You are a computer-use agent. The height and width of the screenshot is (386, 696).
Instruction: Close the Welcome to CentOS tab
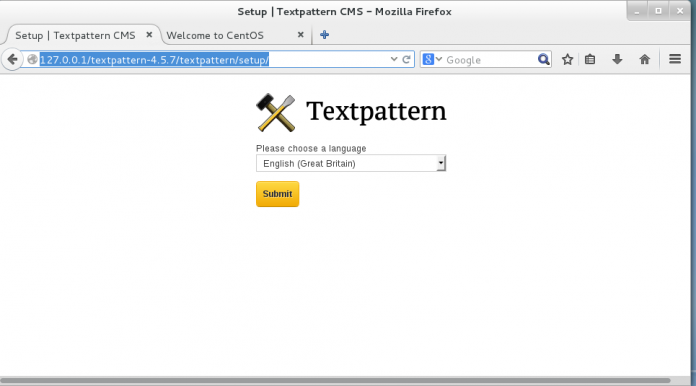pyautogui.click(x=301, y=35)
